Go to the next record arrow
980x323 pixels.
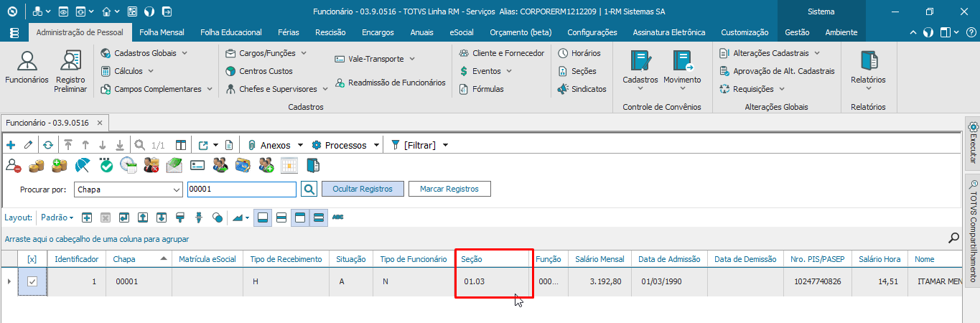pyautogui.click(x=102, y=145)
